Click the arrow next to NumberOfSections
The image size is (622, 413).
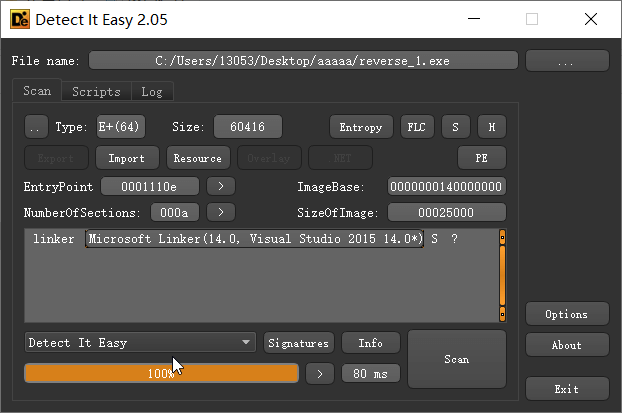(x=221, y=213)
